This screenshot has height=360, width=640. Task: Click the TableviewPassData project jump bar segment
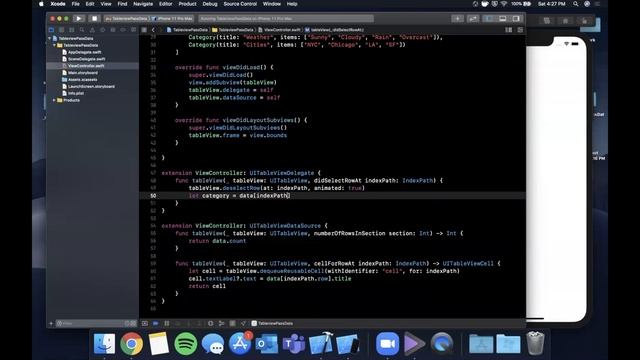187,30
